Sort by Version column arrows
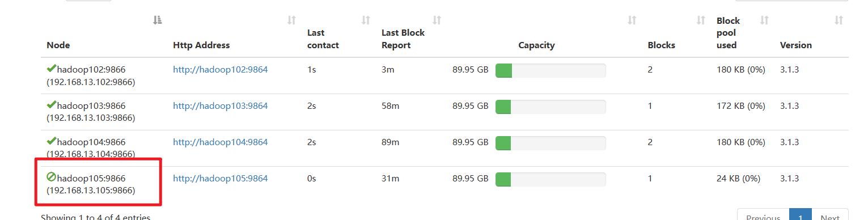The height and width of the screenshot is (220, 868). coord(839,20)
